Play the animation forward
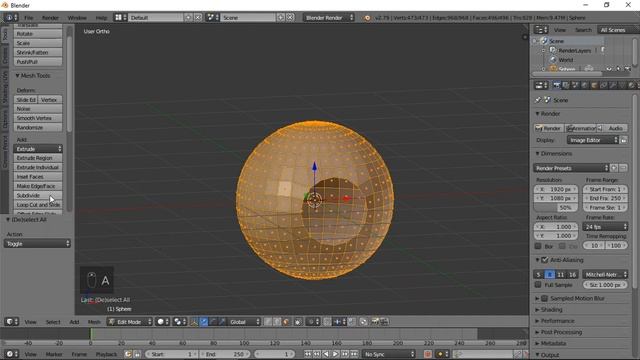 coord(335,354)
